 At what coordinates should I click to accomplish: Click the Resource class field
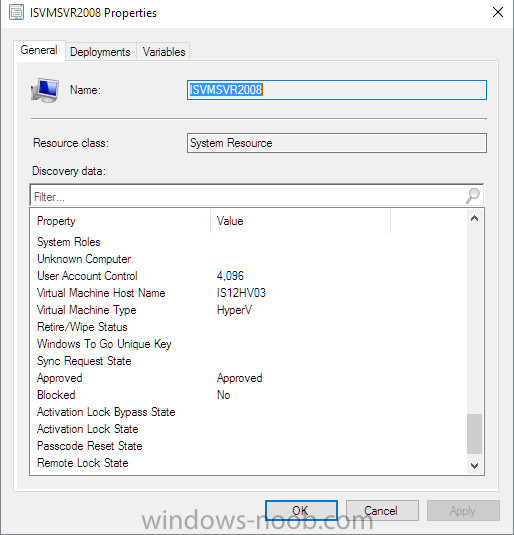337,143
